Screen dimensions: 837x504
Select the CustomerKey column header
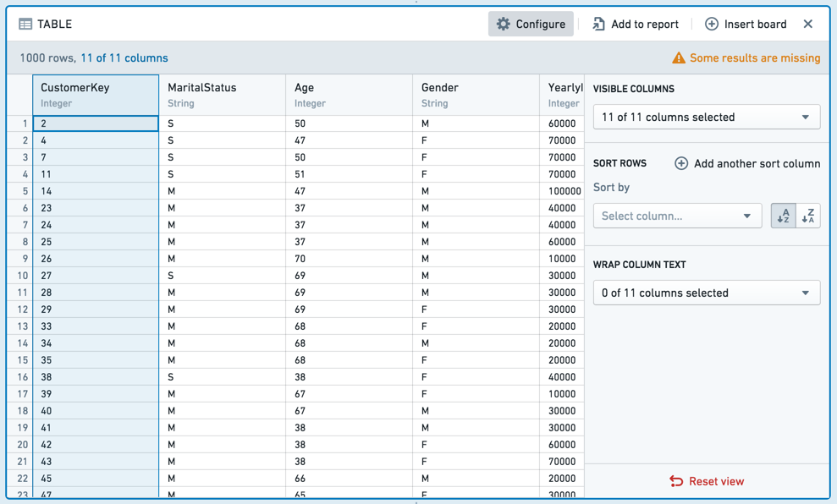tap(96, 95)
